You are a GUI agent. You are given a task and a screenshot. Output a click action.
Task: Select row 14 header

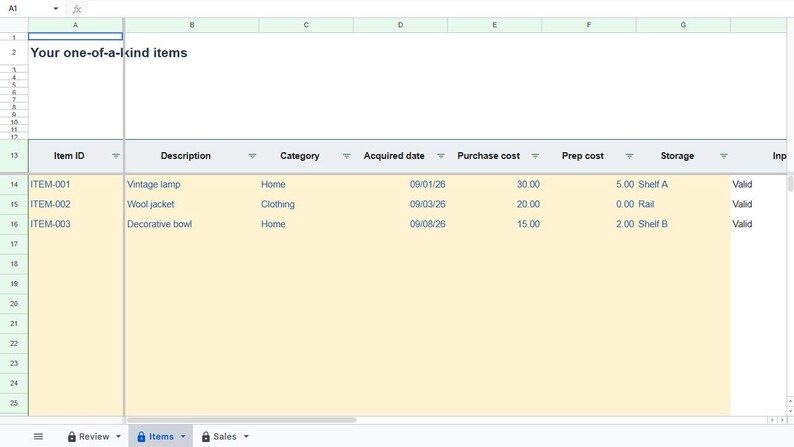pos(14,184)
